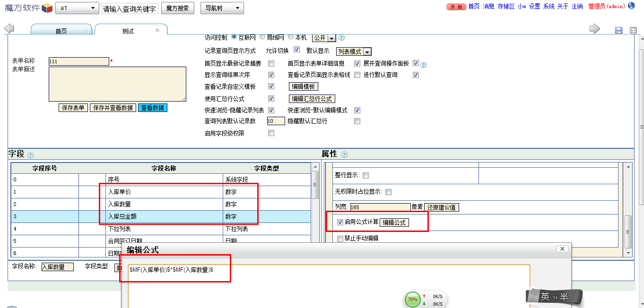This screenshot has height=308, width=644.
Task: Close the 测试 tab with x icon
Action: point(158,30)
